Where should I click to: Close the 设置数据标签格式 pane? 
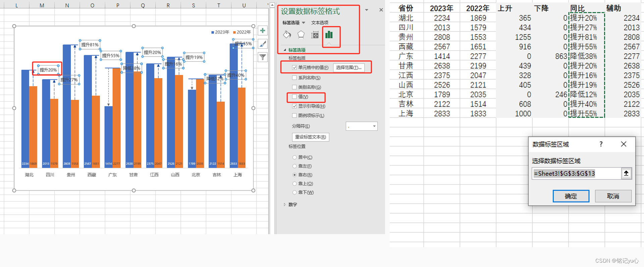click(381, 10)
